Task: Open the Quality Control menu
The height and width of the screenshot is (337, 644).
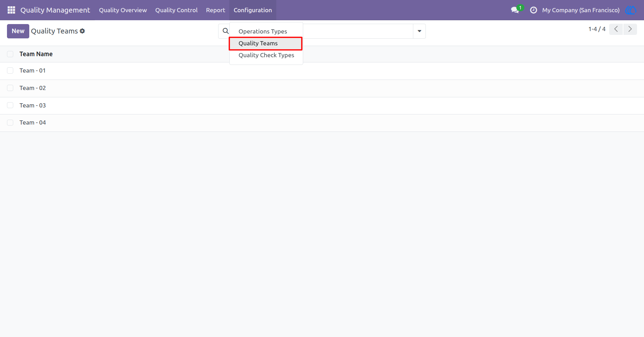Action: (x=176, y=10)
